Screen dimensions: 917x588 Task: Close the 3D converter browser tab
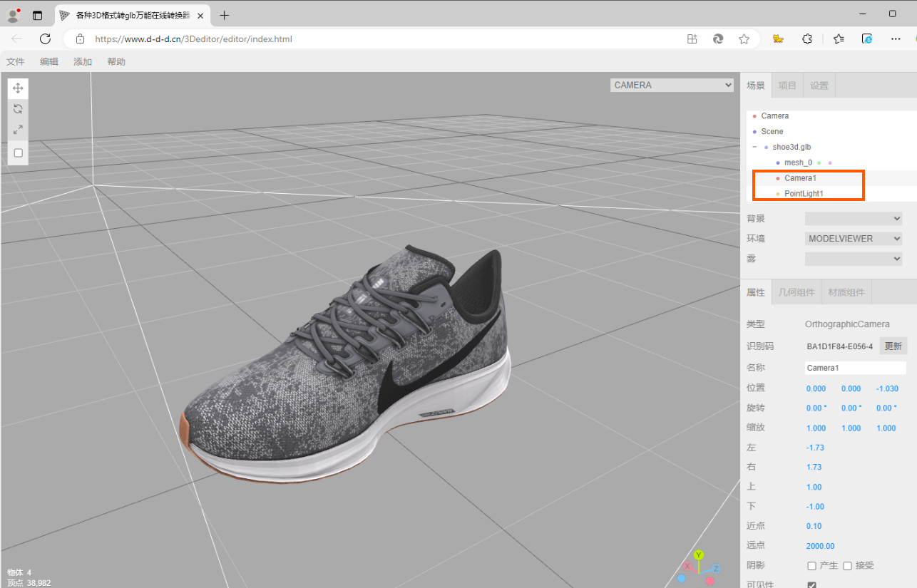click(199, 15)
